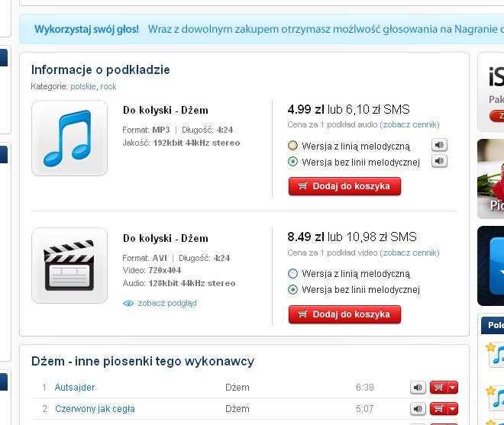The width and height of the screenshot is (504, 425).
Task: Select video 'Wersja bez linii melodycznej' radio option
Action: pos(292,289)
